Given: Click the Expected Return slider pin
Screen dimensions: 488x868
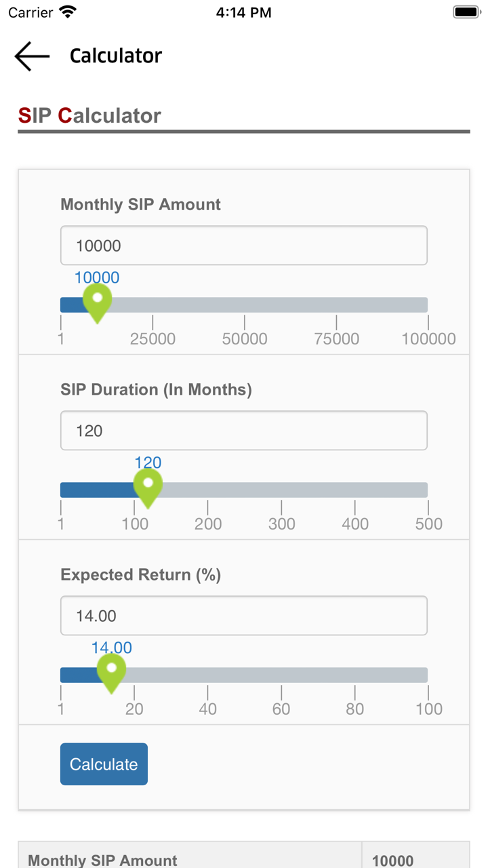Looking at the screenshot, I should (111, 672).
